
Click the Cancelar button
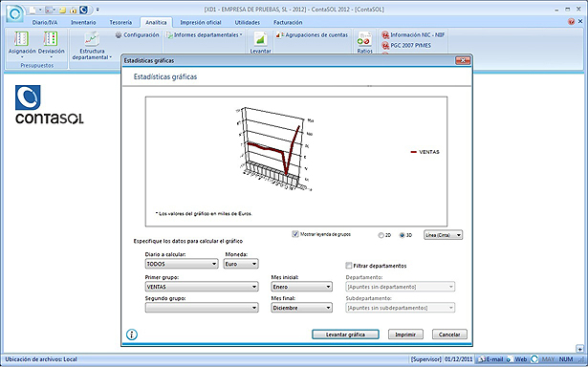[x=449, y=335]
